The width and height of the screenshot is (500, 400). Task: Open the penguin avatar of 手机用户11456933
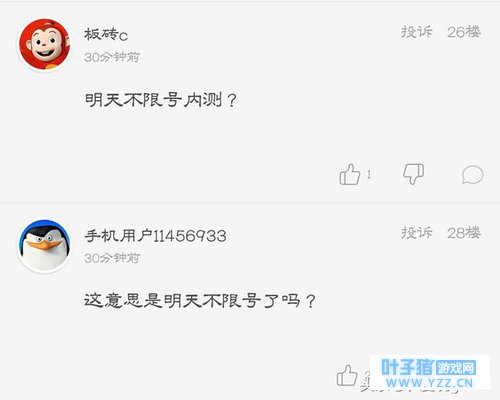44,246
